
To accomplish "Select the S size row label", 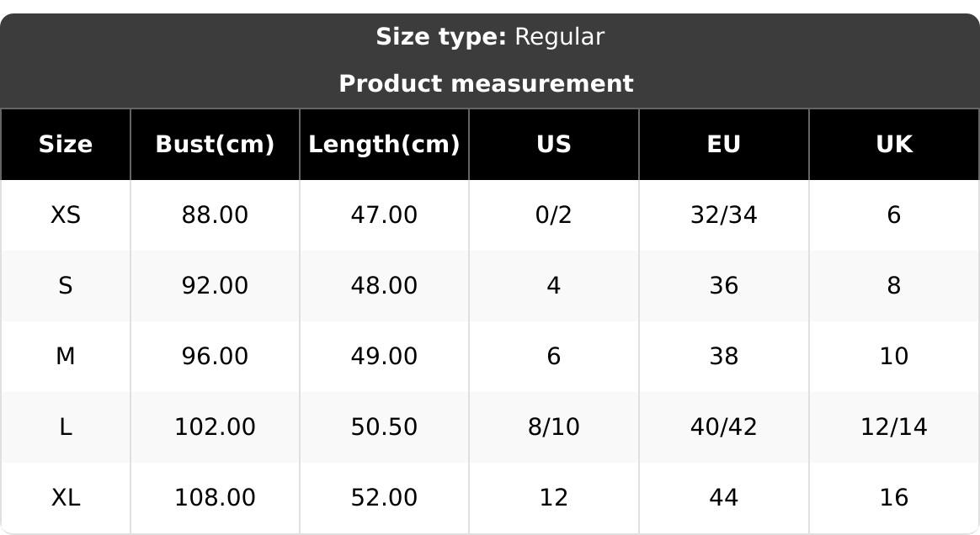I will [x=66, y=286].
